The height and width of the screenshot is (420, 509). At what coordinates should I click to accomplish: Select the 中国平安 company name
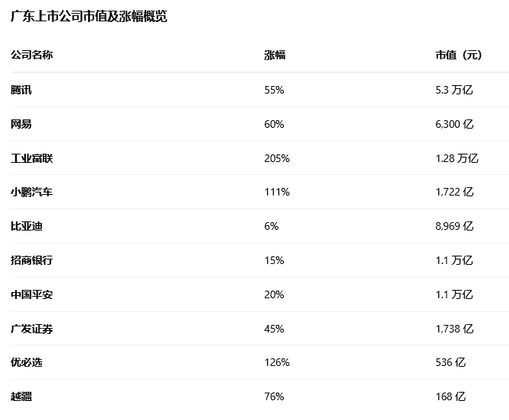point(32,294)
